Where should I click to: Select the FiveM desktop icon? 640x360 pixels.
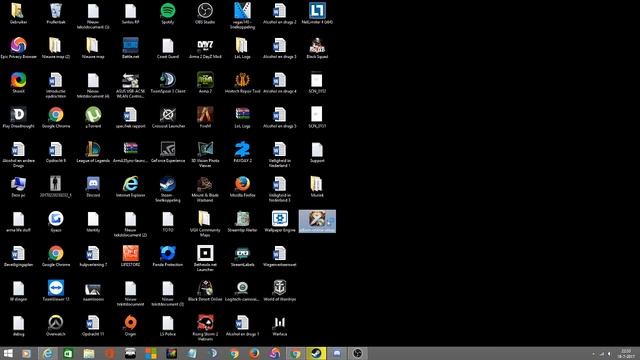(x=205, y=114)
